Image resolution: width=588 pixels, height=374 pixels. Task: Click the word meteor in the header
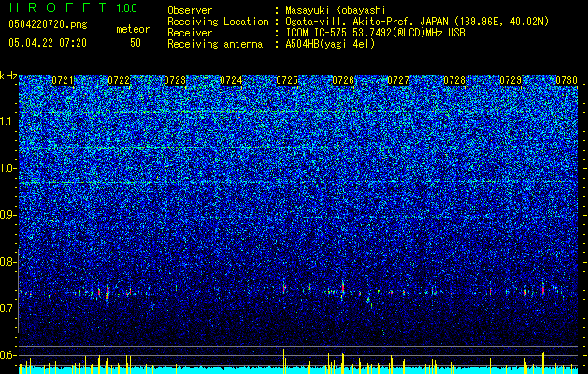pos(133,29)
